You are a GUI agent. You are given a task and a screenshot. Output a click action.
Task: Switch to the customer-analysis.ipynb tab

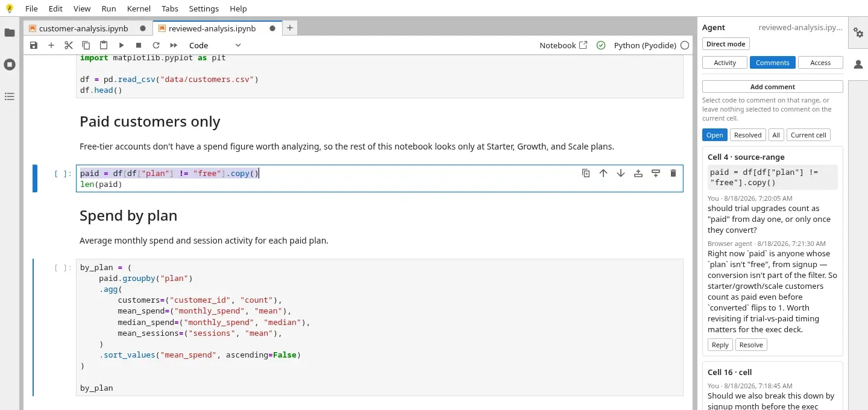[x=84, y=28]
